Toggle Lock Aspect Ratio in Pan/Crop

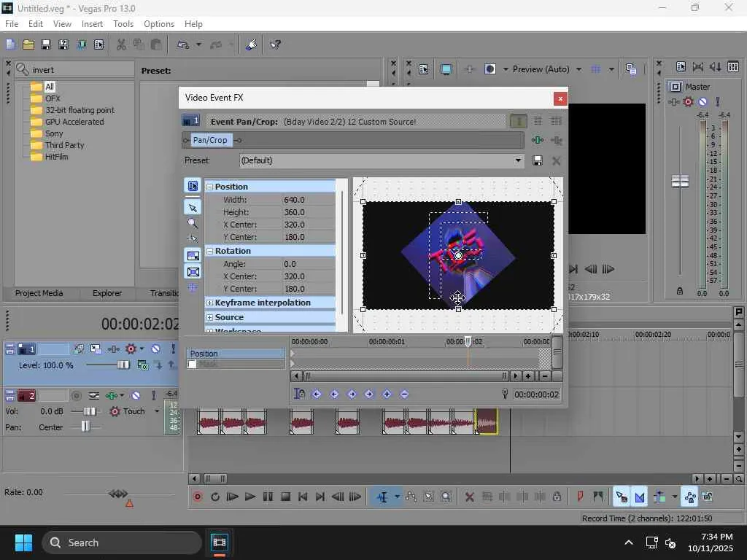click(x=193, y=256)
